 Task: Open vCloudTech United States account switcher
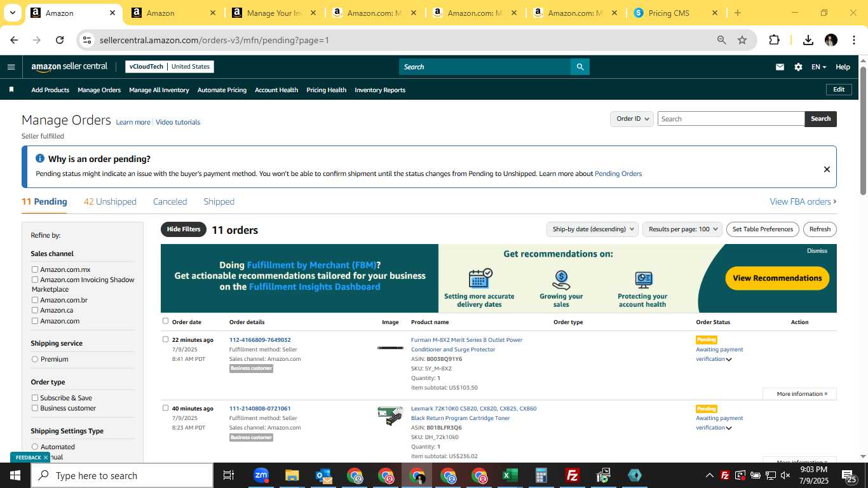point(170,67)
